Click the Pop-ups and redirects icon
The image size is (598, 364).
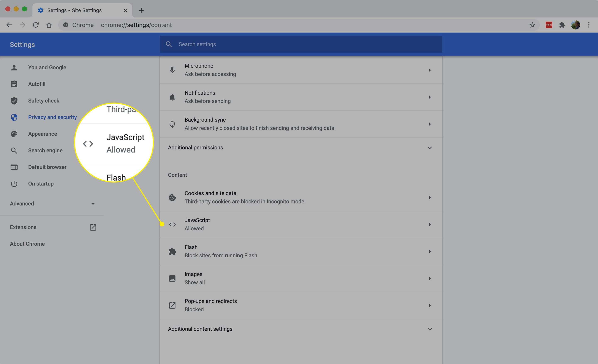tap(172, 305)
